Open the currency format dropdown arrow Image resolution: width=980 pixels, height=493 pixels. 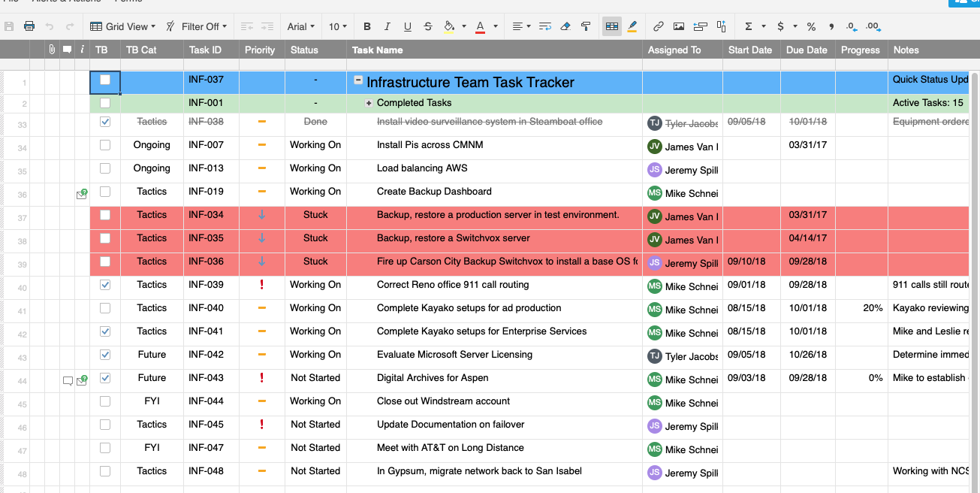795,26
